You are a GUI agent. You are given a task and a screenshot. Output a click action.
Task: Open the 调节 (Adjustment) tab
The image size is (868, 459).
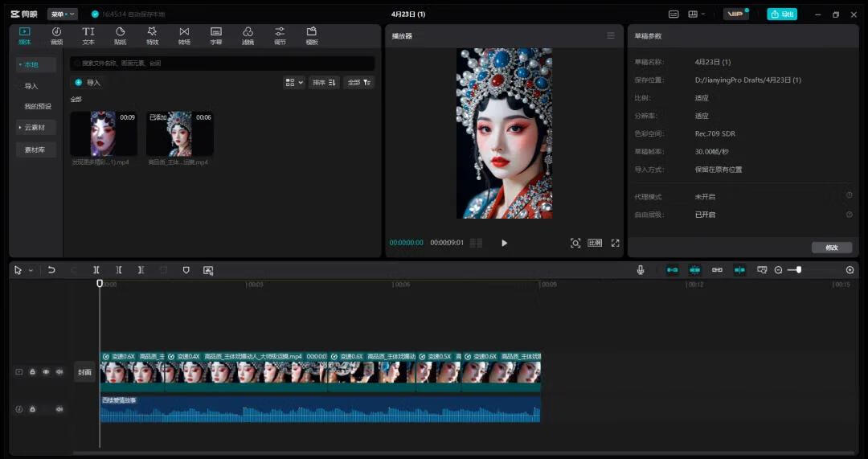pyautogui.click(x=280, y=36)
